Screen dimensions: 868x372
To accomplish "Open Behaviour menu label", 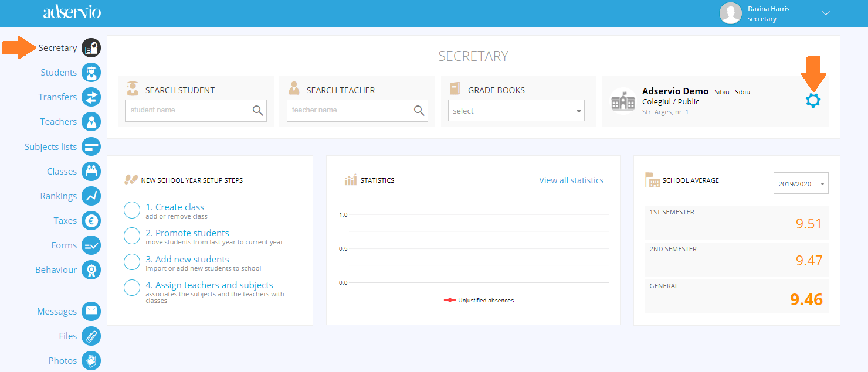I will point(56,270).
